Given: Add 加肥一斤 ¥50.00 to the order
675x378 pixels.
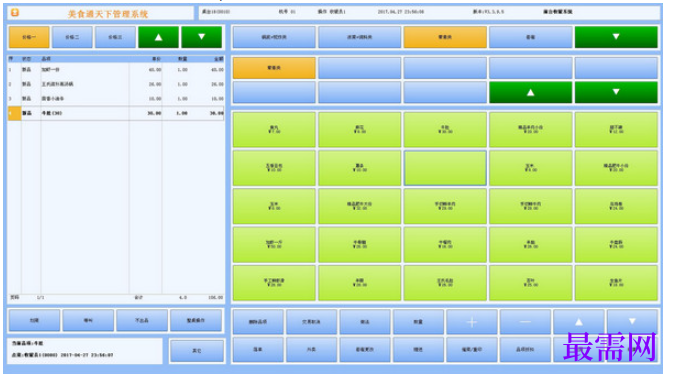Looking at the screenshot, I should 274,244.
